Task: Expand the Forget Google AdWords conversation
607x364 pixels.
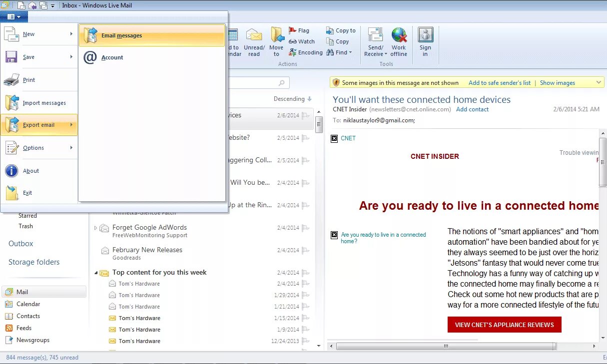Action: (x=95, y=228)
